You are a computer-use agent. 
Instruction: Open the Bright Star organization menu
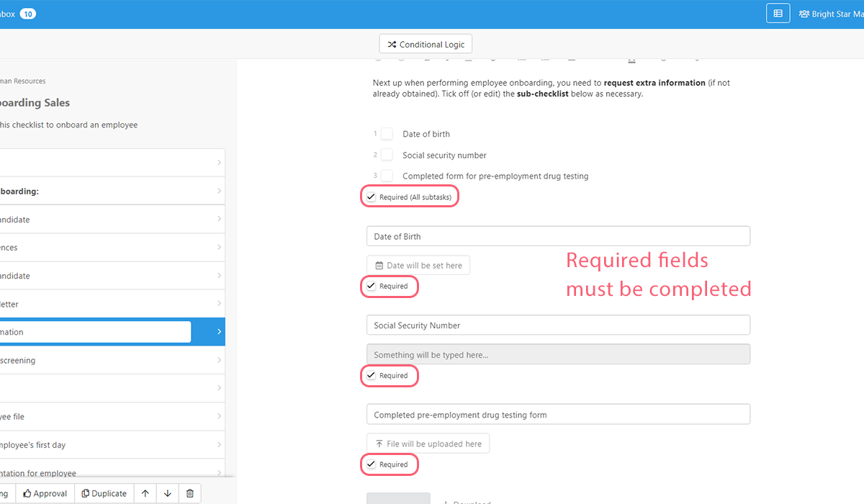(x=831, y=14)
